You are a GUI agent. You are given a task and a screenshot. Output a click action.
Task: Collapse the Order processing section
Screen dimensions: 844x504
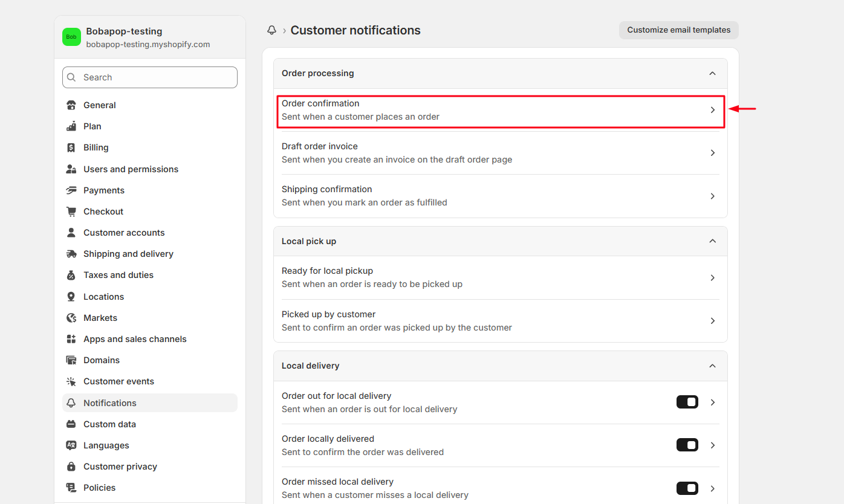coord(713,73)
